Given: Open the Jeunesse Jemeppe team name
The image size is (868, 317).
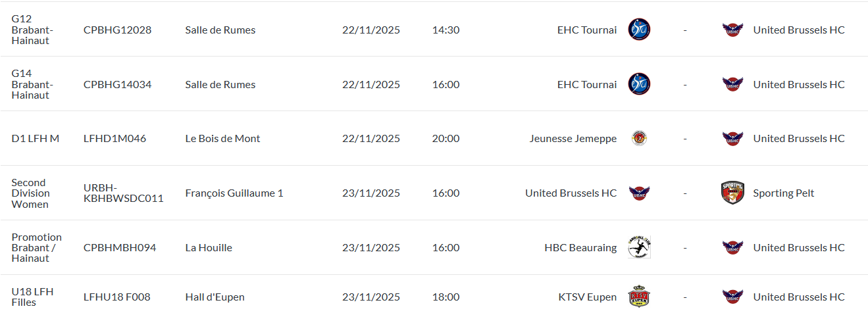Looking at the screenshot, I should (573, 138).
